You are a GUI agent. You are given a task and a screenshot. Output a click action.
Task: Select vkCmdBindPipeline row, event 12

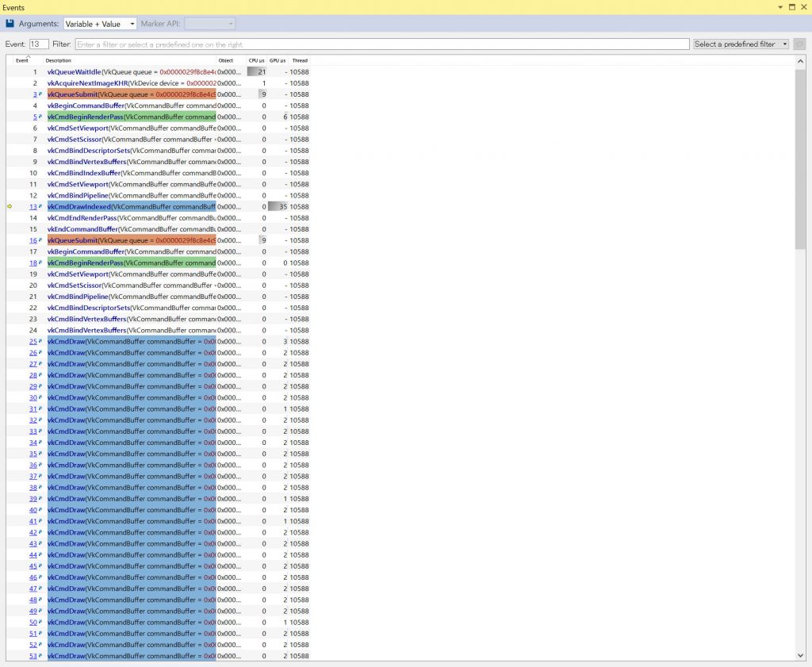[x=158, y=196]
